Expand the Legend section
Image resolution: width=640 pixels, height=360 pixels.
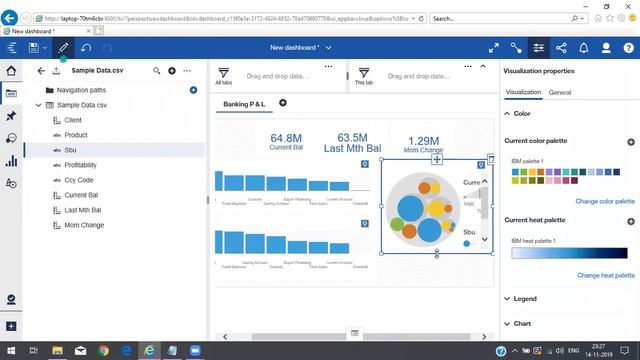(507, 299)
